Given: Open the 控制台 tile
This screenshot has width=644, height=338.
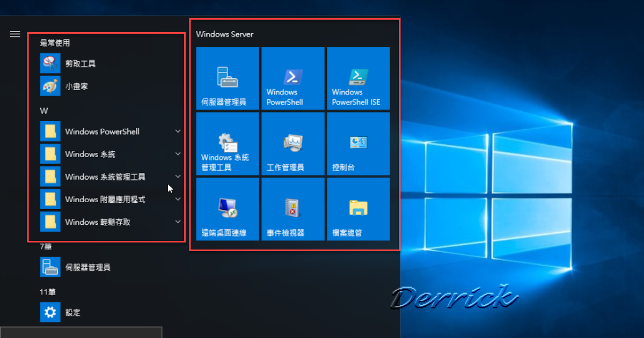Looking at the screenshot, I should 358,144.
